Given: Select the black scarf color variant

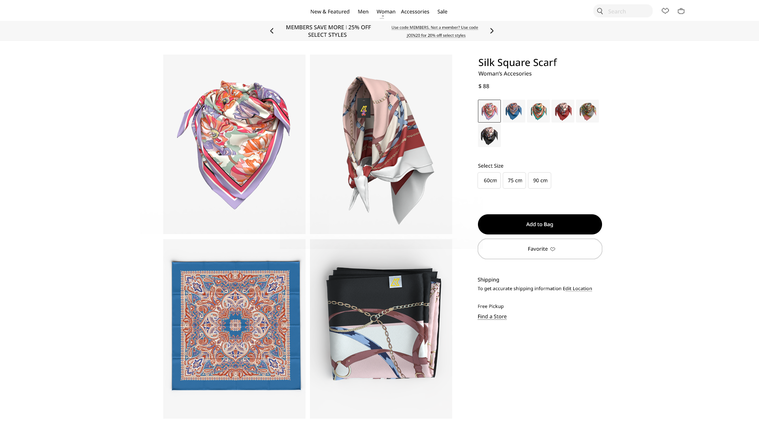Looking at the screenshot, I should pos(489,136).
